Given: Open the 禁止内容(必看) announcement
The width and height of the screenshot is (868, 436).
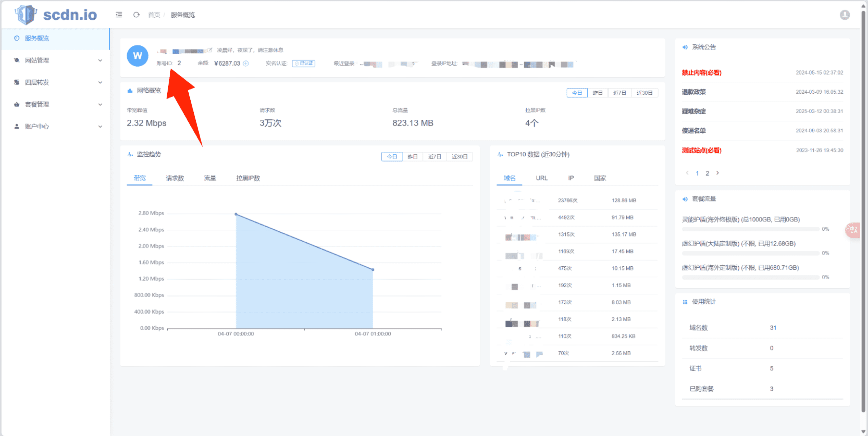Looking at the screenshot, I should pos(701,73).
